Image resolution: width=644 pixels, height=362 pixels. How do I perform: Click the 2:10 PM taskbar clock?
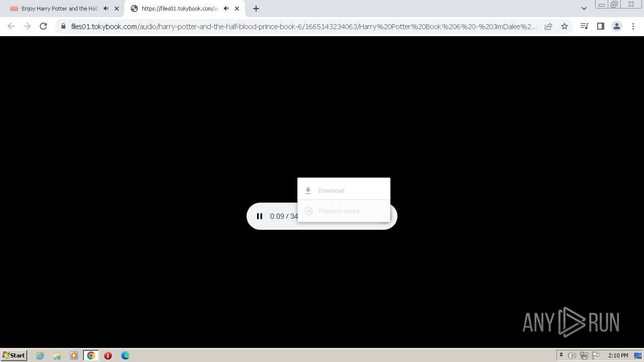(618, 355)
